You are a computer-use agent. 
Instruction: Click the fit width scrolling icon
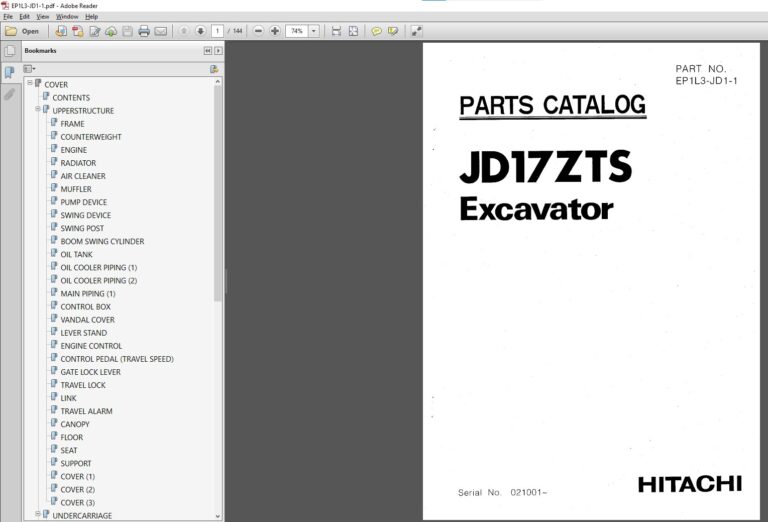pos(336,31)
